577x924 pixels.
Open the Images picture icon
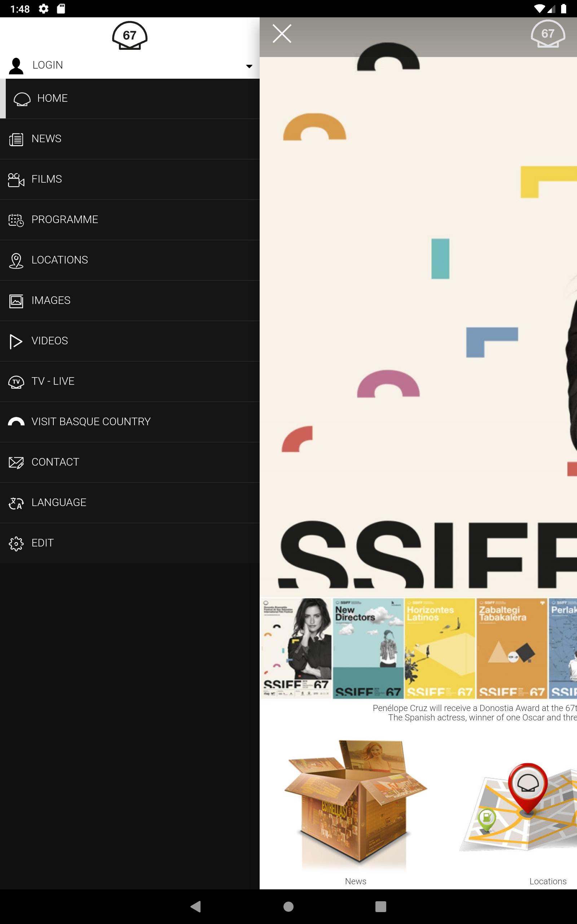pyautogui.click(x=16, y=301)
